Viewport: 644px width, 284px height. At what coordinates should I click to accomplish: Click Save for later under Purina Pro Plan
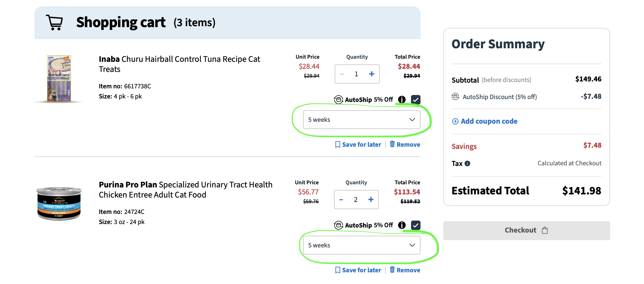361,270
